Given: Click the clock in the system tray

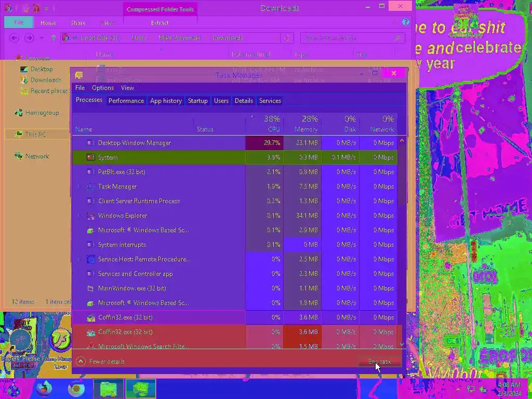Looking at the screenshot, I should [510, 389].
